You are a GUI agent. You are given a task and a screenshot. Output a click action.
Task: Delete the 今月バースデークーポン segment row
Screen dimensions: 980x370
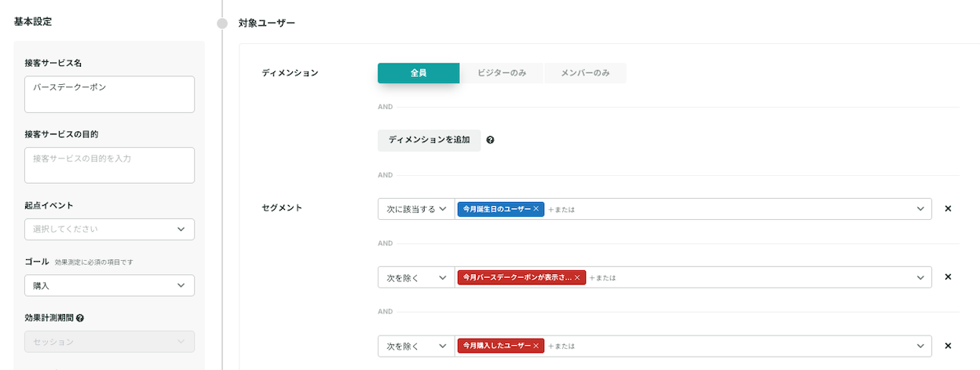948,277
